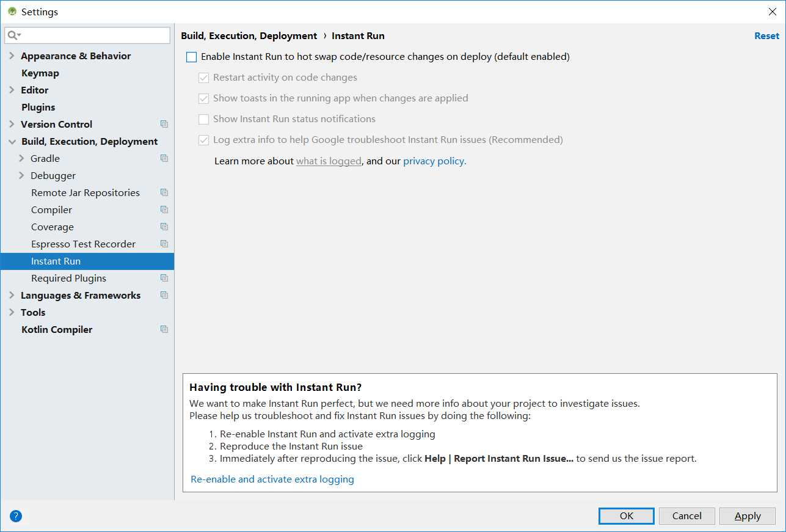Click project-level icon beside Gradle
This screenshot has height=532, width=786.
(164, 158)
